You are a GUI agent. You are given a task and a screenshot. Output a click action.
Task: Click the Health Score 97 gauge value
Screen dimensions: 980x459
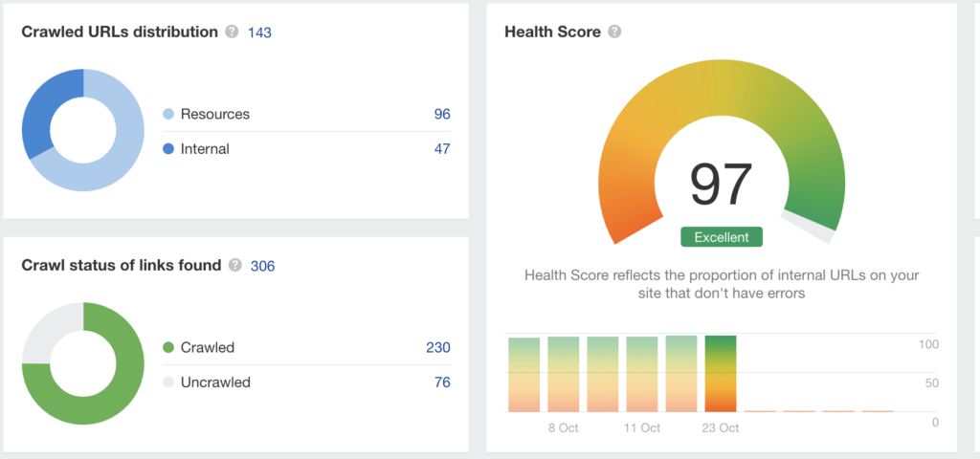pyautogui.click(x=722, y=186)
